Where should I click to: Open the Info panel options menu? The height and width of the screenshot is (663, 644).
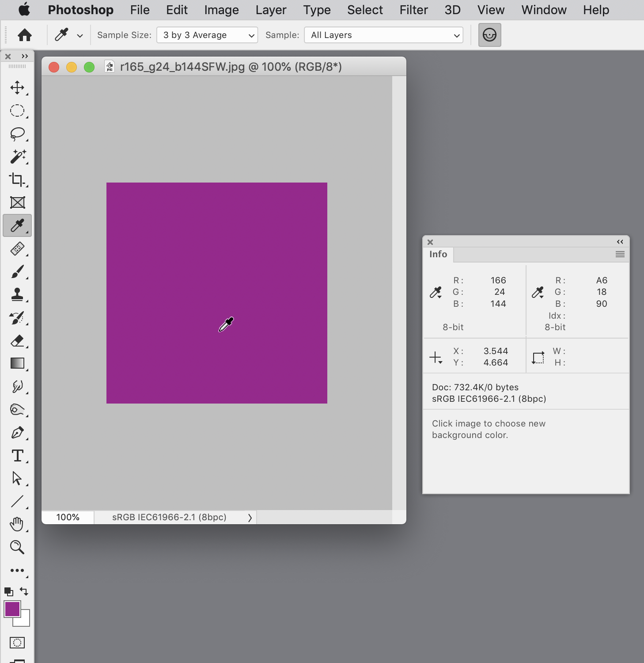(620, 254)
